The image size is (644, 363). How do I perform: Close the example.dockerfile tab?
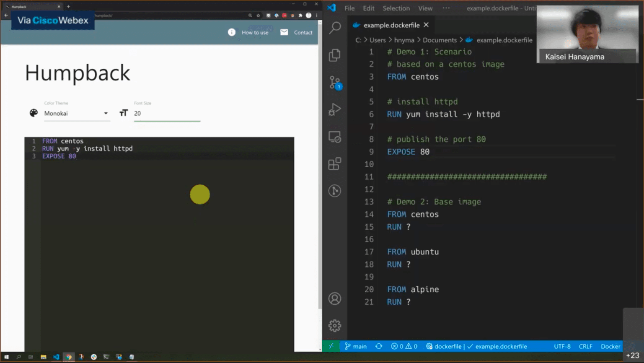[426, 25]
